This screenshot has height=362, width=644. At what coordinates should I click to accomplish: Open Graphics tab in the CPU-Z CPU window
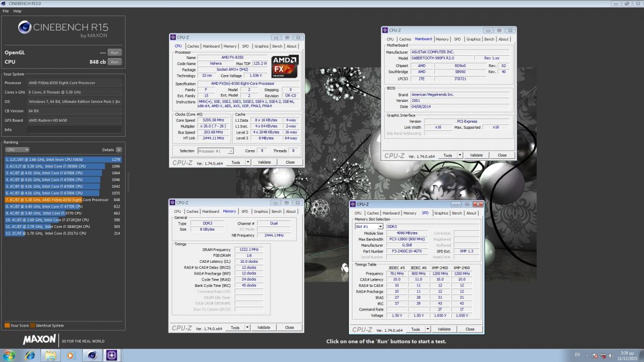tap(261, 46)
